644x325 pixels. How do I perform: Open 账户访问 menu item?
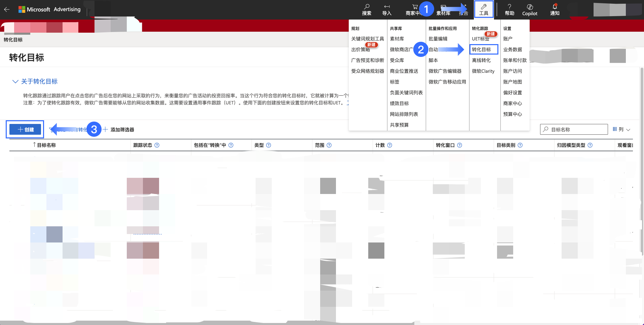[513, 71]
